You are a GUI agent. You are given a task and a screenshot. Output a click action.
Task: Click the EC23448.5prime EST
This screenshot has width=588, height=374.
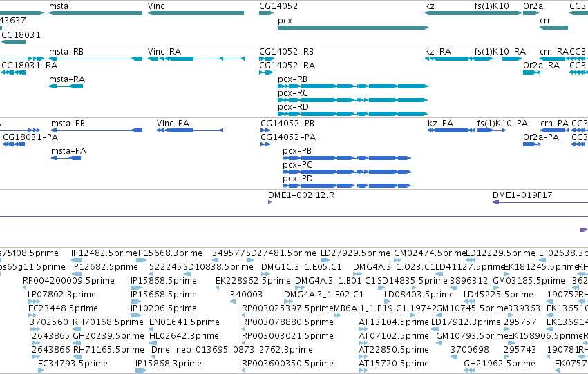coord(34,315)
